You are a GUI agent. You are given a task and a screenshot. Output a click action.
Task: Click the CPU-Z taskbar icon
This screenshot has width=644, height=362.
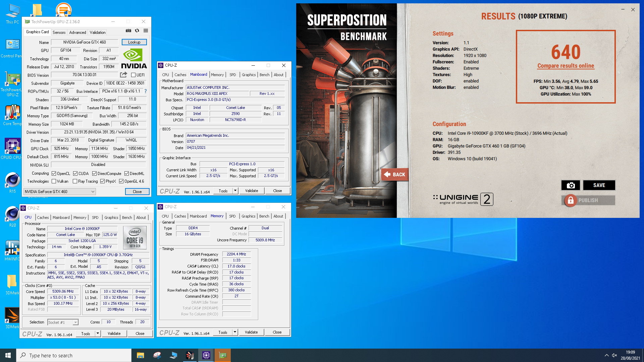[206, 355]
